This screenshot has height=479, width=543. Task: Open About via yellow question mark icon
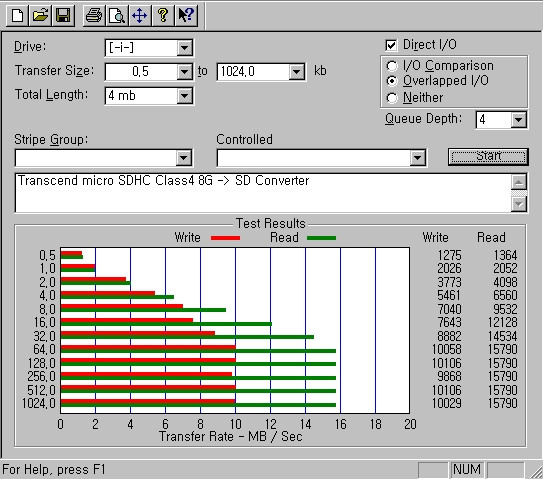click(x=163, y=16)
